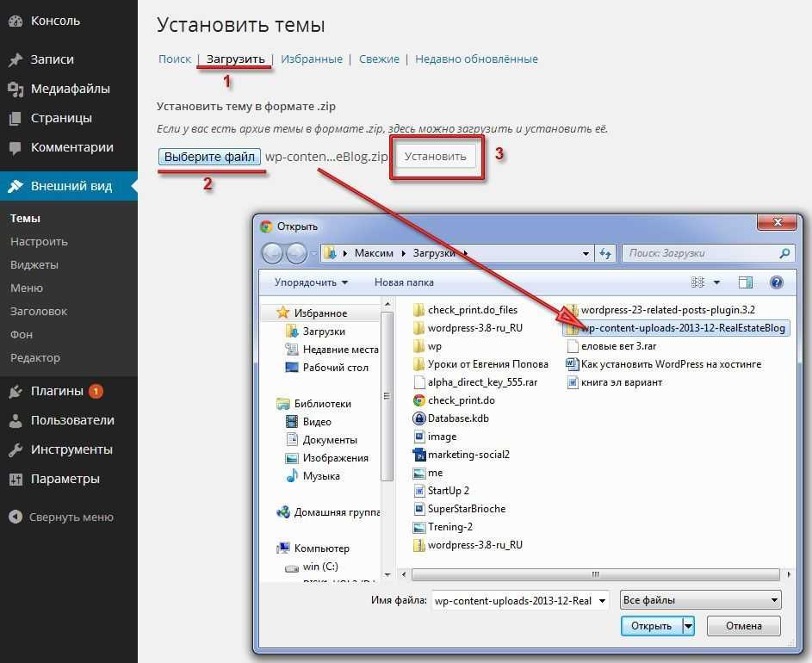812x663 pixels.
Task: Click the Пользователи user icon
Action: pyautogui.click(x=15, y=421)
